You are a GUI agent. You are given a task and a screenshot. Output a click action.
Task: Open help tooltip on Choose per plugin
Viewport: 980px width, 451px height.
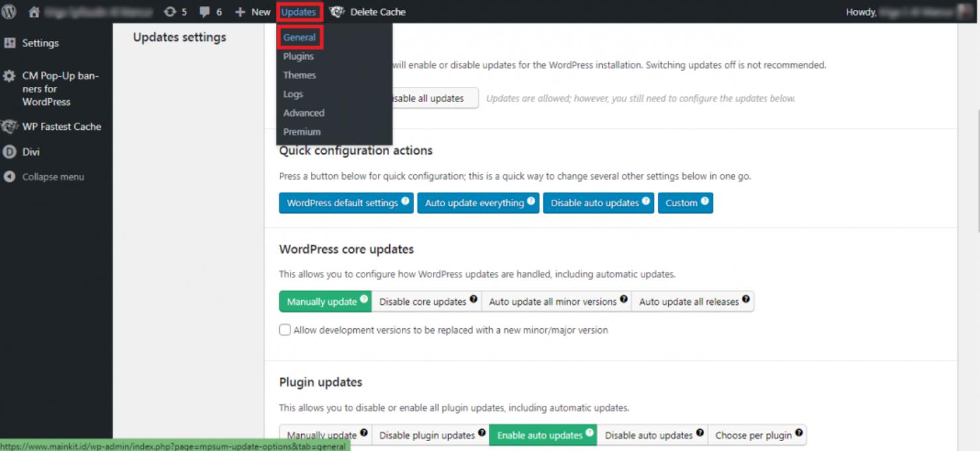point(799,433)
